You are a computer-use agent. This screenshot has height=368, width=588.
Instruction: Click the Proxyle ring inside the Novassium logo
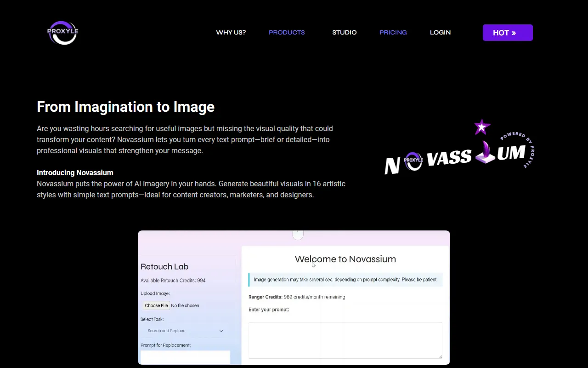[x=413, y=161]
